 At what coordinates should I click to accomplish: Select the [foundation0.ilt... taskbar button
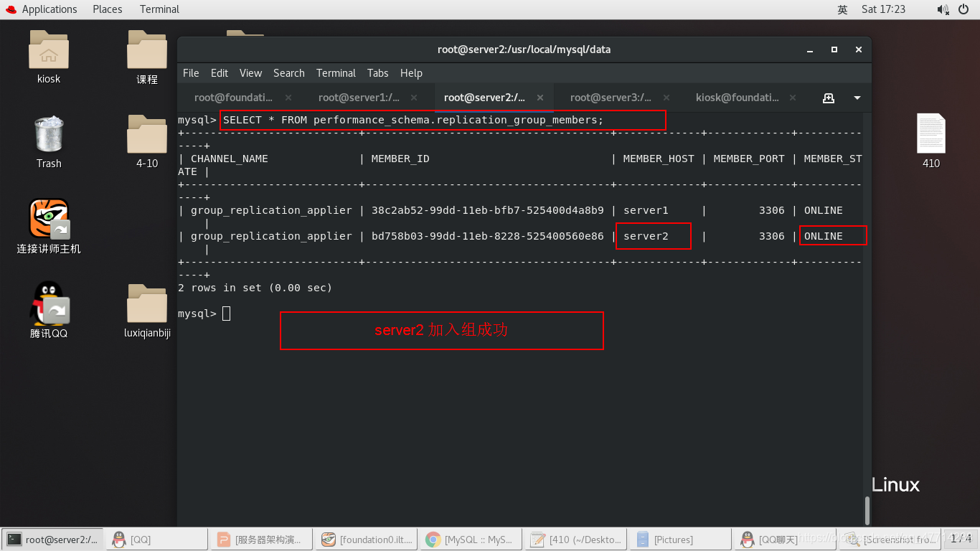pyautogui.click(x=367, y=539)
